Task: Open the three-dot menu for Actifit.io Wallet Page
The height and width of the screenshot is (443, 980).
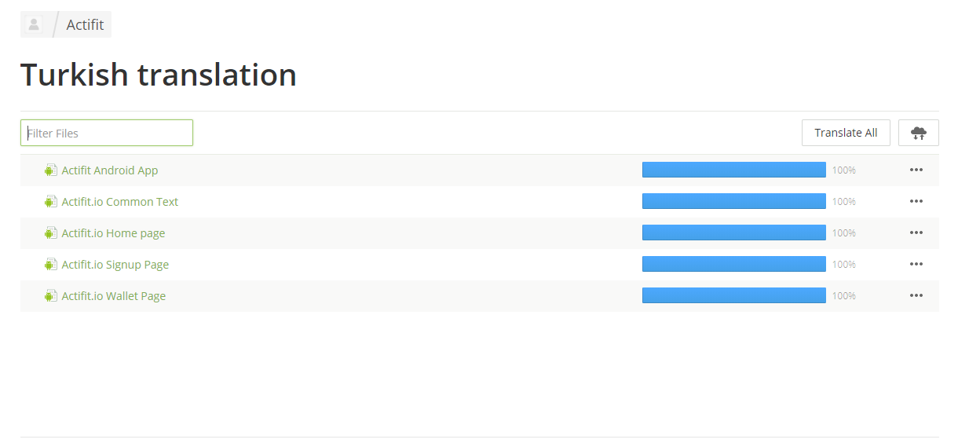Action: [916, 295]
